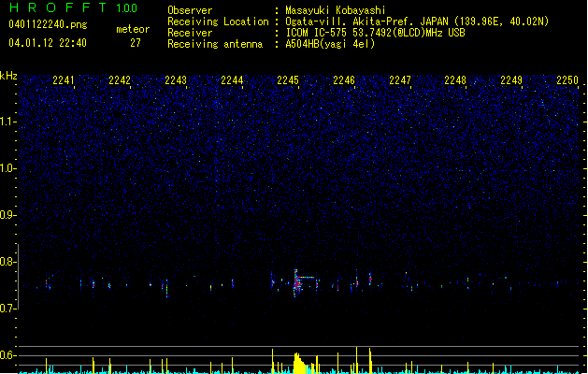
Task: Click the 'Receiving Location' label
Action: tap(218, 22)
